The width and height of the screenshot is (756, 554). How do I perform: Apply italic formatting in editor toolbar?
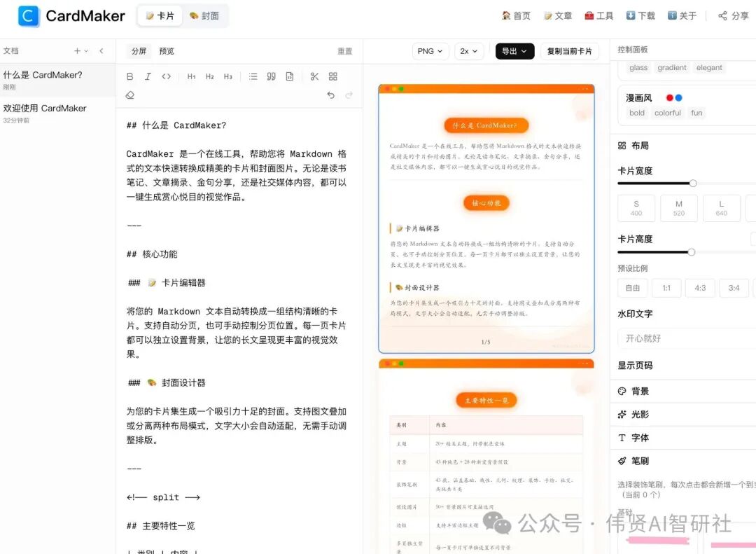click(x=148, y=76)
